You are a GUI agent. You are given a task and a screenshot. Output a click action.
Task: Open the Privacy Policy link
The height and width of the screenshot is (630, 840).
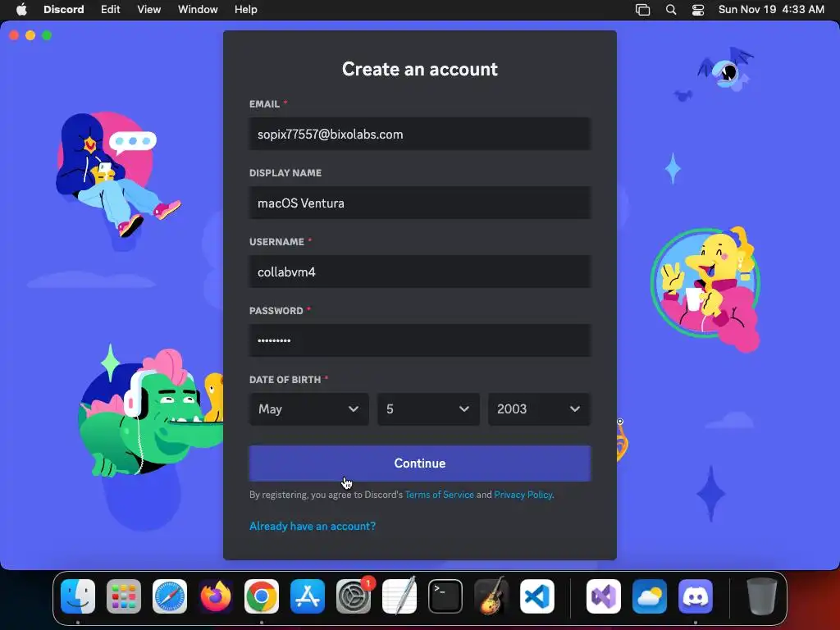(x=523, y=495)
